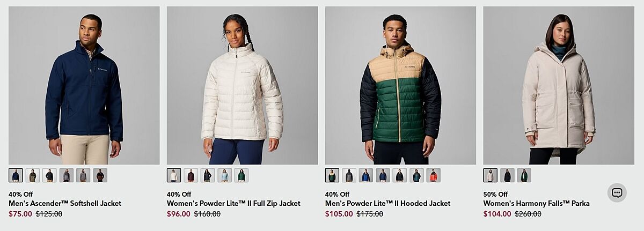Choose green swatch for Women's Powder Lite jacket

point(241,175)
